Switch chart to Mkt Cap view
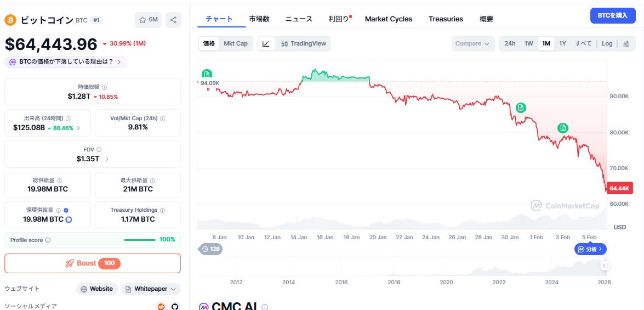This screenshot has height=310, width=644. coord(236,44)
